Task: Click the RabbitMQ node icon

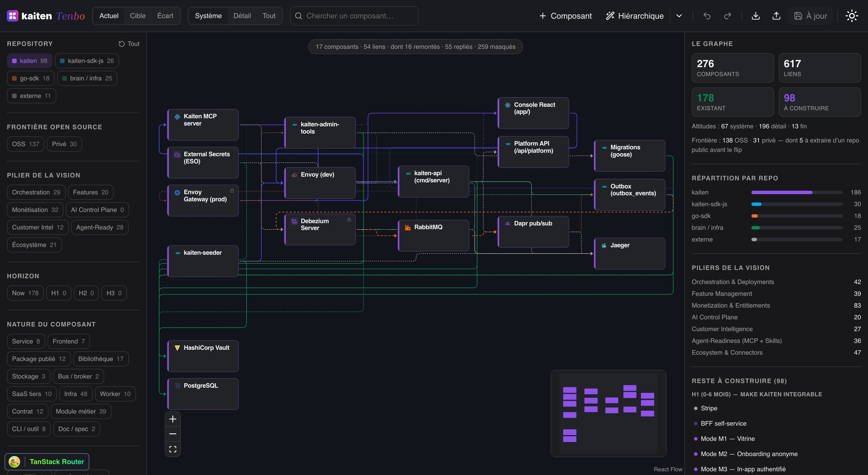Action: pos(408,227)
